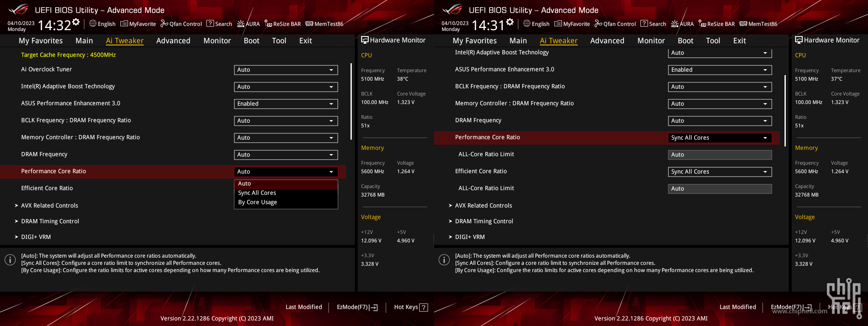868x326 pixels.
Task: Open Exit tab in left BIOS
Action: 306,41
